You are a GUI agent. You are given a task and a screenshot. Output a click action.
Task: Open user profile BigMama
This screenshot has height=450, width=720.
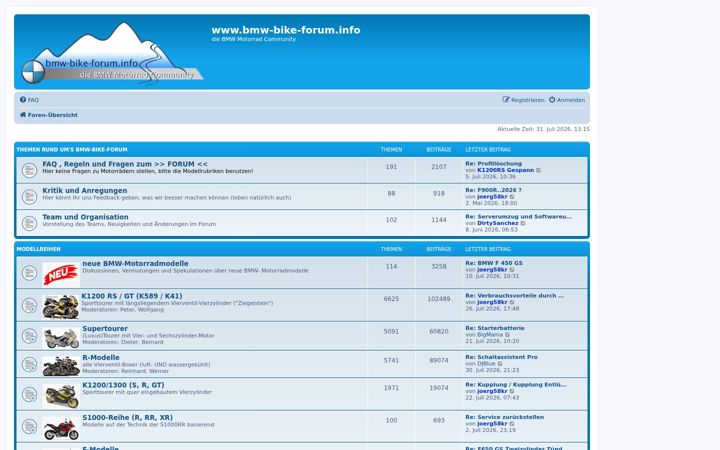tap(490, 335)
